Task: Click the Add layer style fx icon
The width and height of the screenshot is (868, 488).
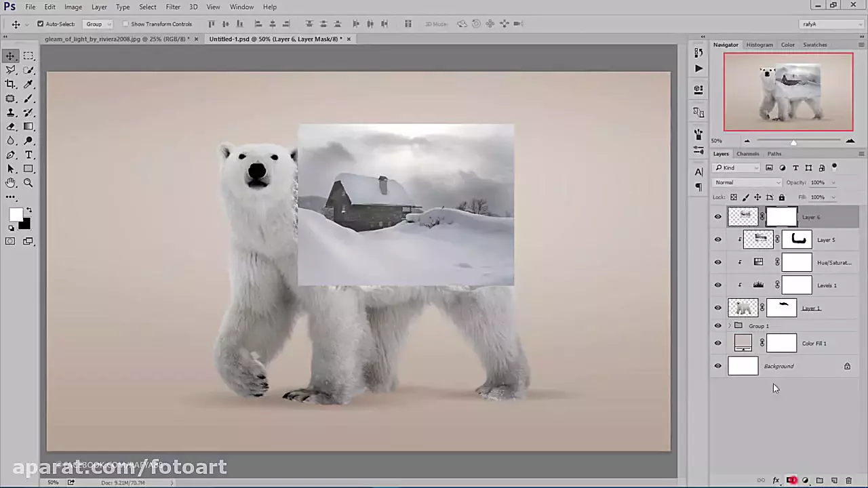Action: pyautogui.click(x=776, y=481)
